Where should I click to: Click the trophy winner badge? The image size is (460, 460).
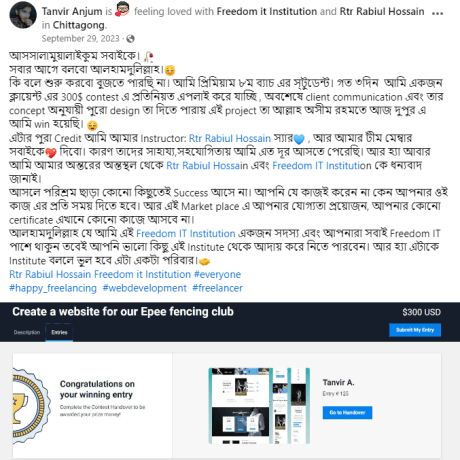coord(30,407)
